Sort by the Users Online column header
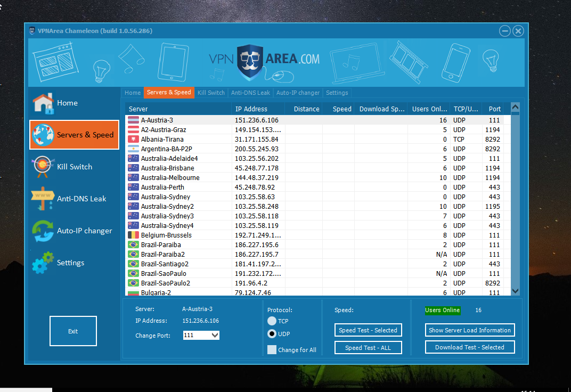This screenshot has height=392, width=571. 429,109
